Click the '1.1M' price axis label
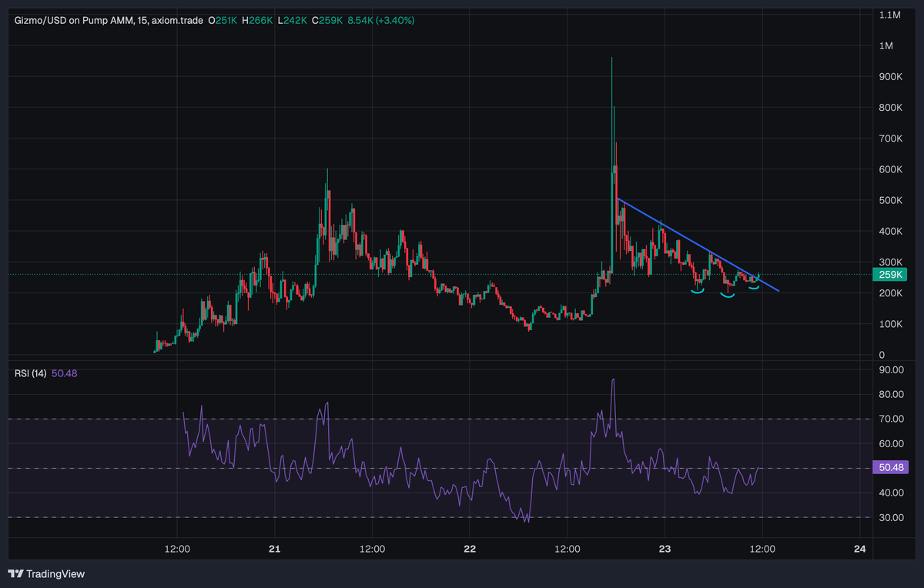The image size is (924, 588). [x=889, y=15]
